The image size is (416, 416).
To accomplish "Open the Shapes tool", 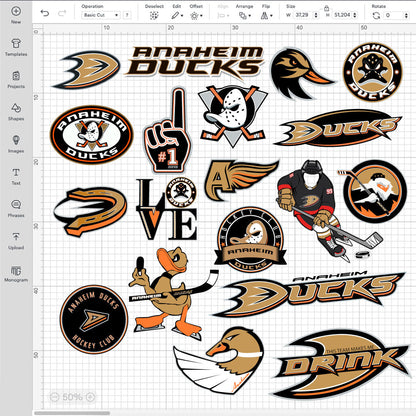I will pos(16,112).
